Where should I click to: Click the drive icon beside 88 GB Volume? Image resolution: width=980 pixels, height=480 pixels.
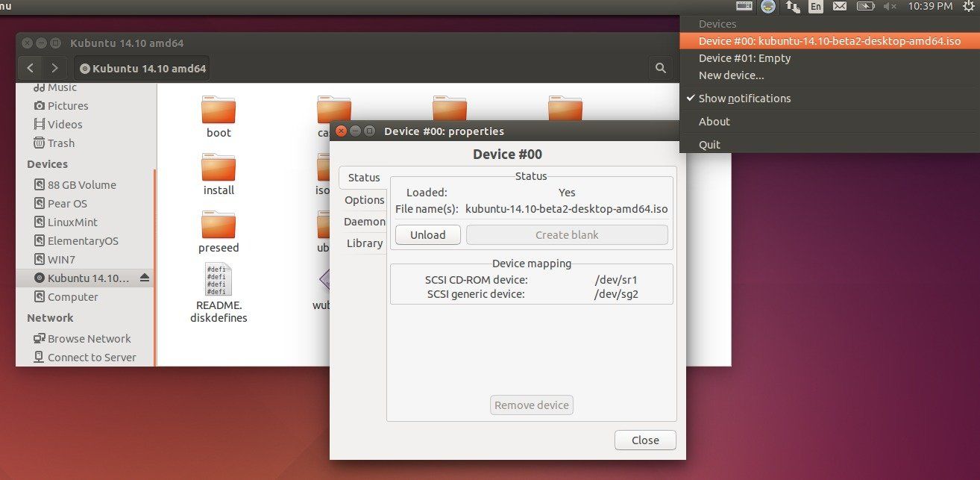tap(40, 185)
